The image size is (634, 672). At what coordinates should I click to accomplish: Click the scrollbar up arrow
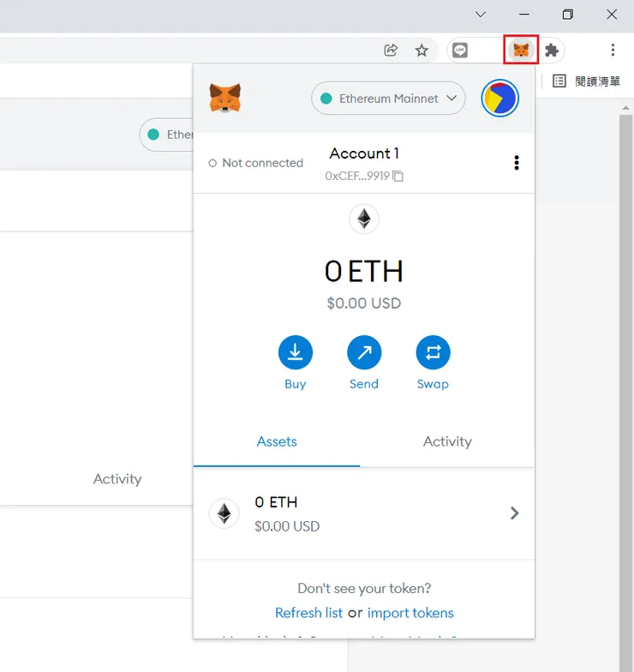coord(625,108)
